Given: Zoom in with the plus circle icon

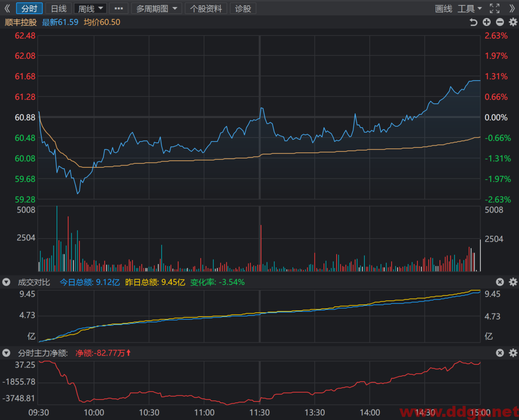Looking at the screenshot, I should point(487,22).
